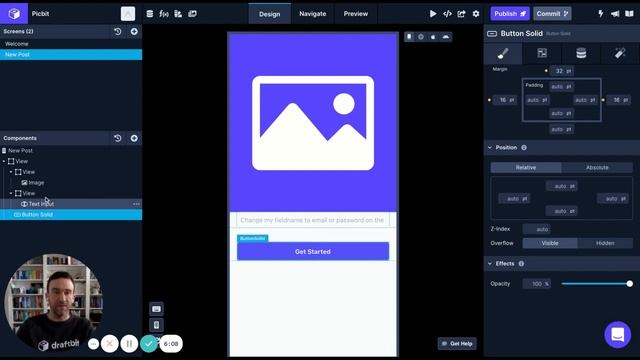640x360 pixels.
Task: Switch to the Preview tab
Action: [356, 13]
